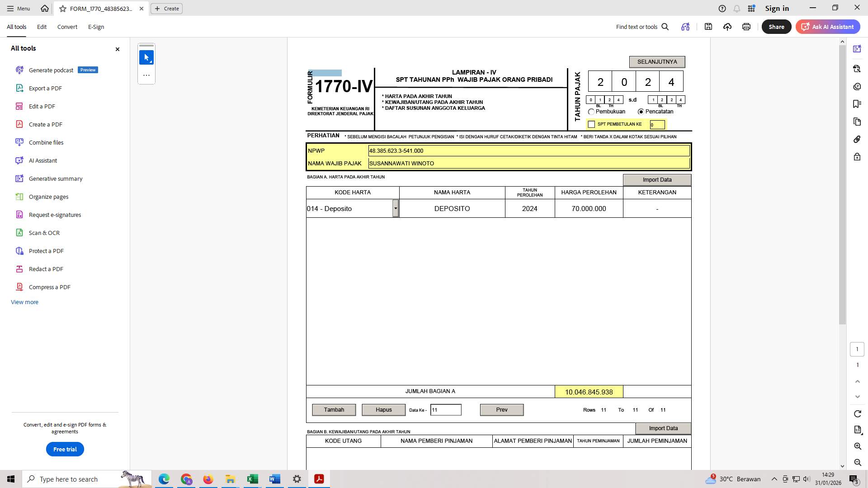868x488 pixels.
Task: Open the Attachments paperclip panel
Action: pos(857,139)
